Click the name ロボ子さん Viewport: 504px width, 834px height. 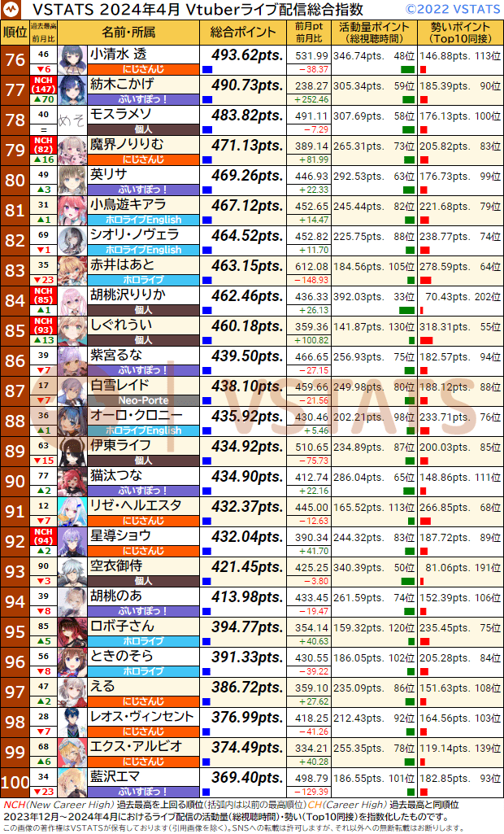tap(122, 626)
